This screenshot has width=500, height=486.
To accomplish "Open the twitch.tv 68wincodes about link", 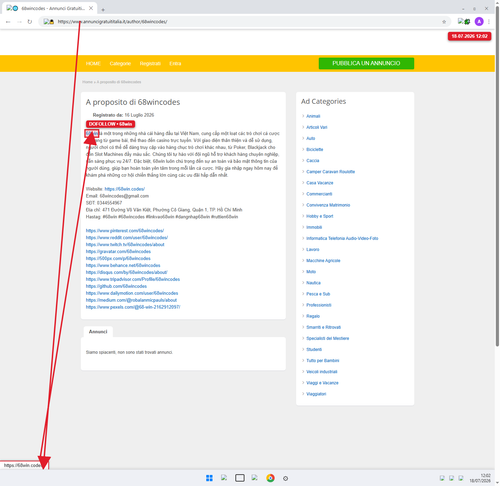I will pyautogui.click(x=125, y=245).
